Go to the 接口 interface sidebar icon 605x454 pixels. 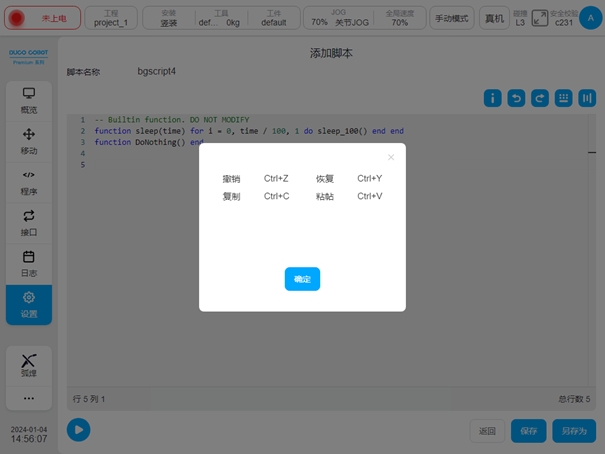[x=29, y=222]
